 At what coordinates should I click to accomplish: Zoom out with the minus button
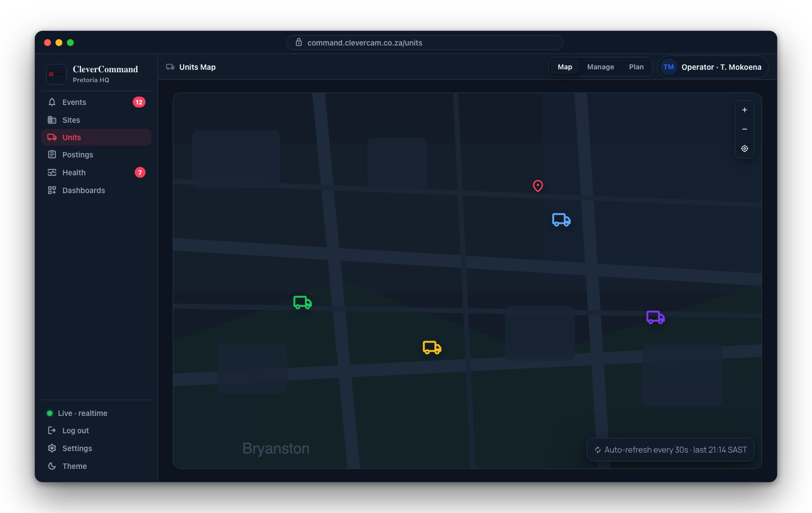[x=745, y=129]
